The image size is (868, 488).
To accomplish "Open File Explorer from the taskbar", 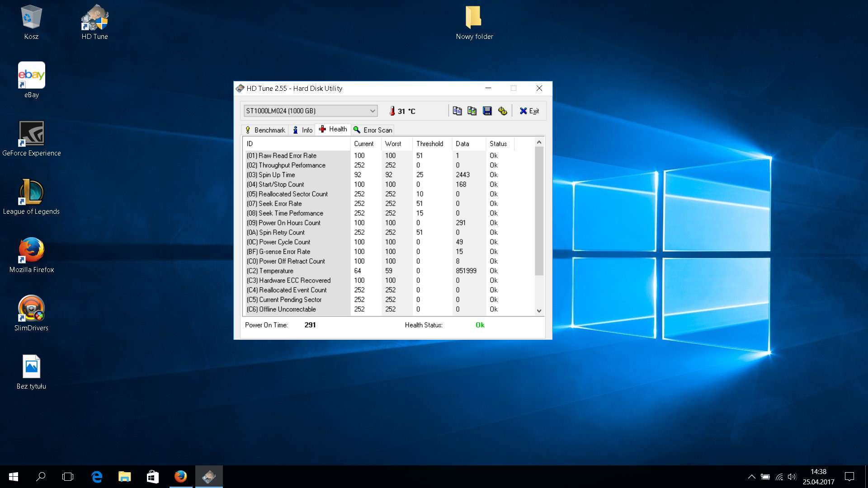I will pos(125,477).
